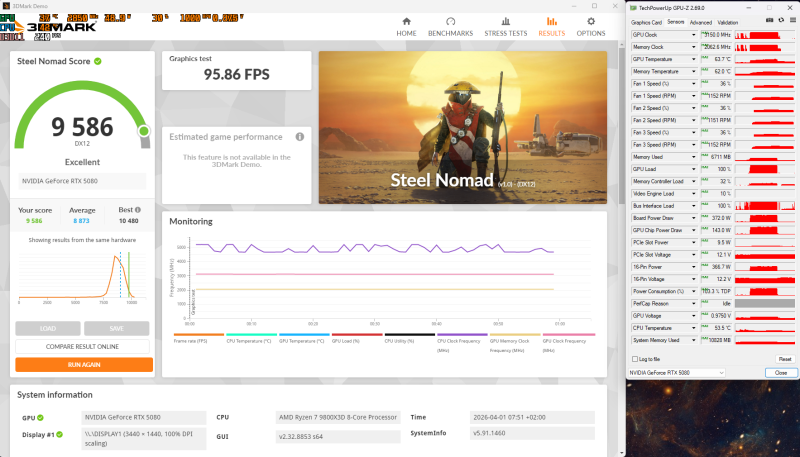Open the Validation tab in GPU-Z
Image resolution: width=800 pixels, height=457 pixels.
pyautogui.click(x=728, y=22)
